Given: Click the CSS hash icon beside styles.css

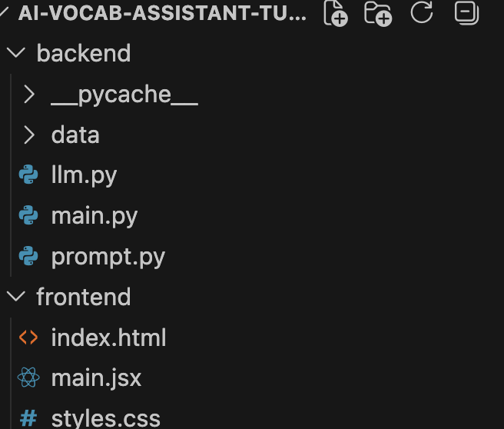Looking at the screenshot, I should point(28,418).
